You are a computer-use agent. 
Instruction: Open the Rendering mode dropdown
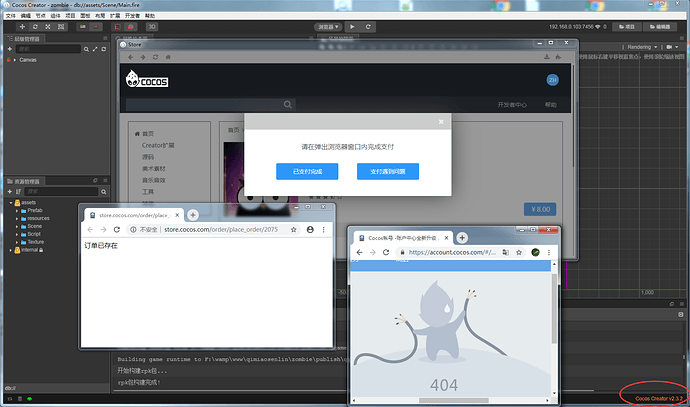click(642, 47)
